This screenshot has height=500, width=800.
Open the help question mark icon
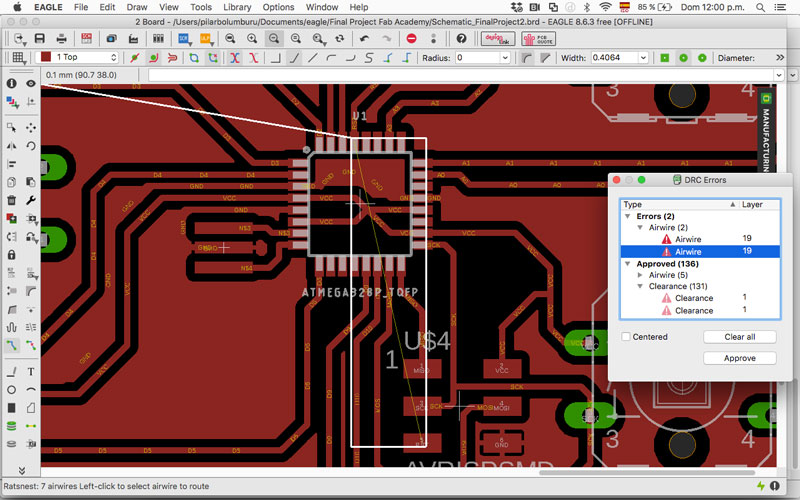click(461, 39)
